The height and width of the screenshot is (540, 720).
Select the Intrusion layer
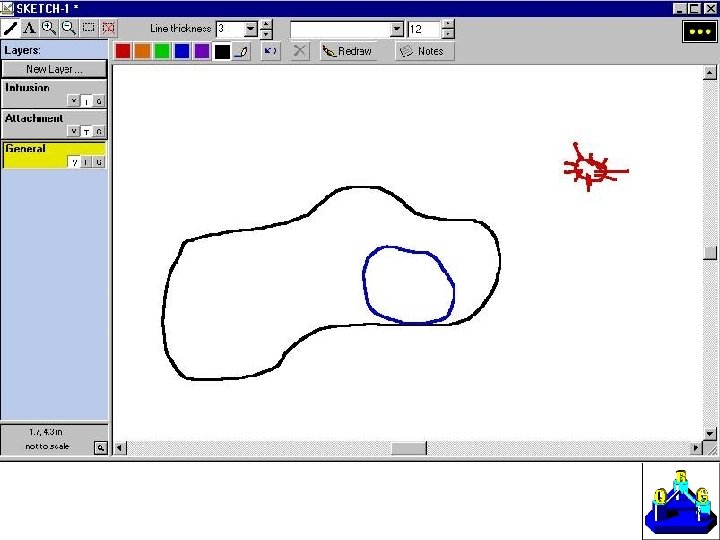pyautogui.click(x=54, y=93)
